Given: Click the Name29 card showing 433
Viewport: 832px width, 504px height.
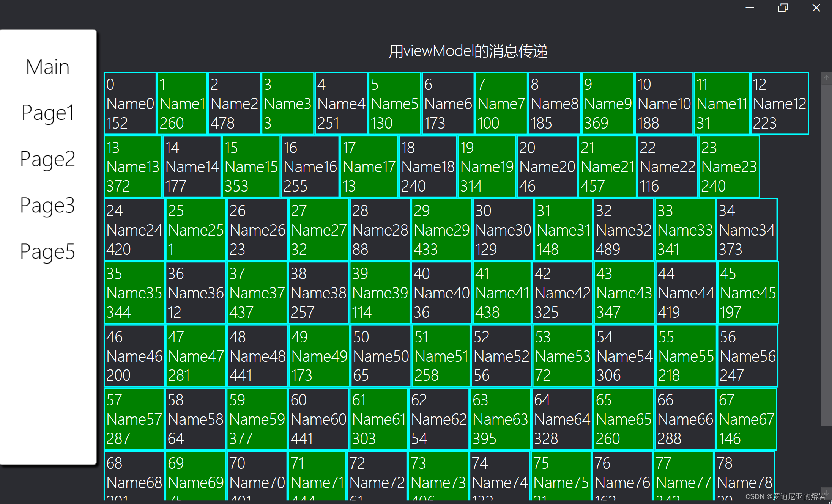Looking at the screenshot, I should click(441, 229).
